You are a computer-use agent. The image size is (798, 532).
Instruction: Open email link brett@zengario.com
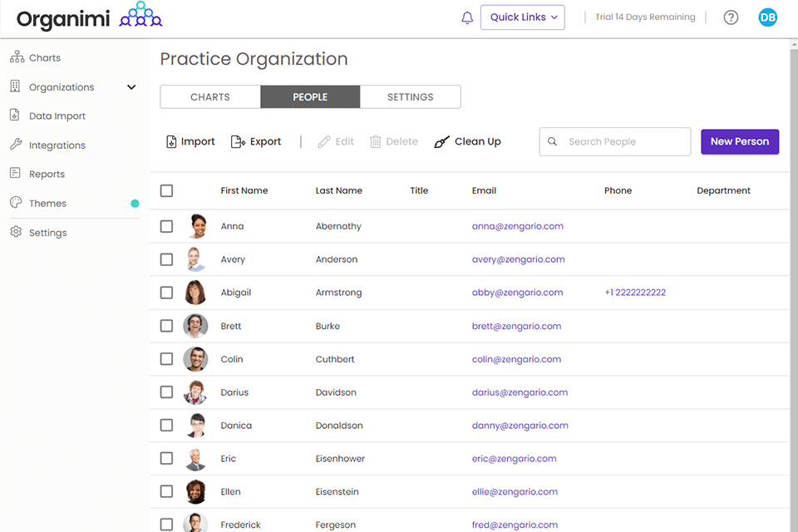tap(516, 326)
